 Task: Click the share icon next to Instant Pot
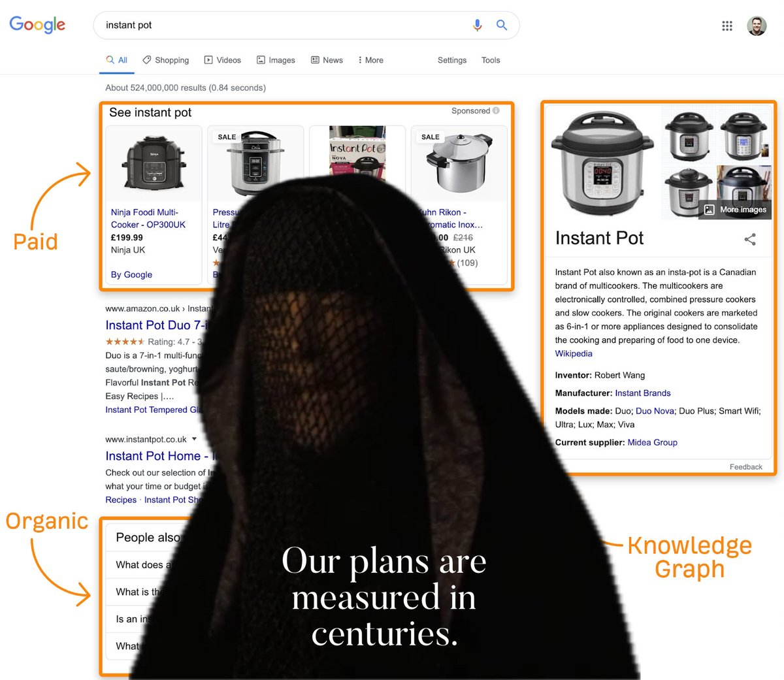pyautogui.click(x=750, y=239)
